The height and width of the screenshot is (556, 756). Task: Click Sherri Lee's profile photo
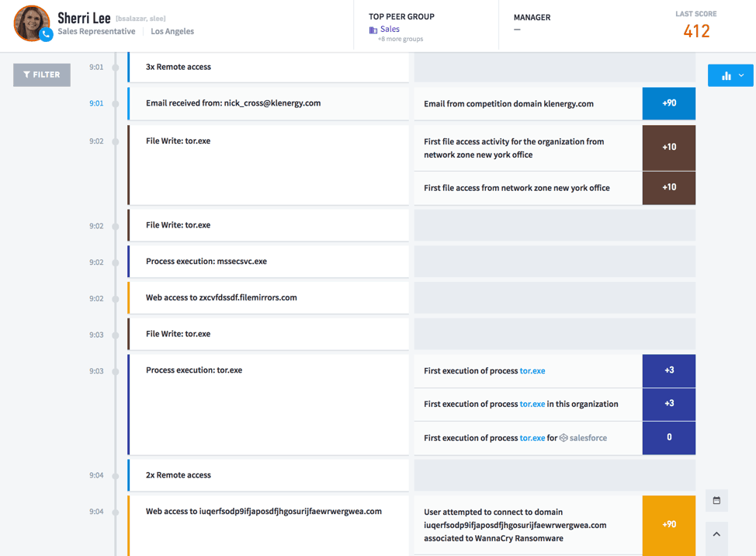point(31,23)
